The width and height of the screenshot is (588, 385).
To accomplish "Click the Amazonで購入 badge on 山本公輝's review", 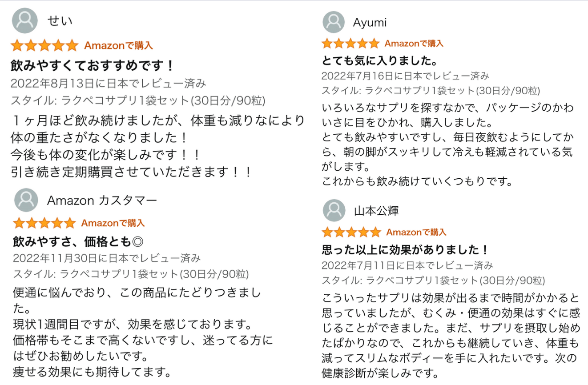I will (416, 232).
